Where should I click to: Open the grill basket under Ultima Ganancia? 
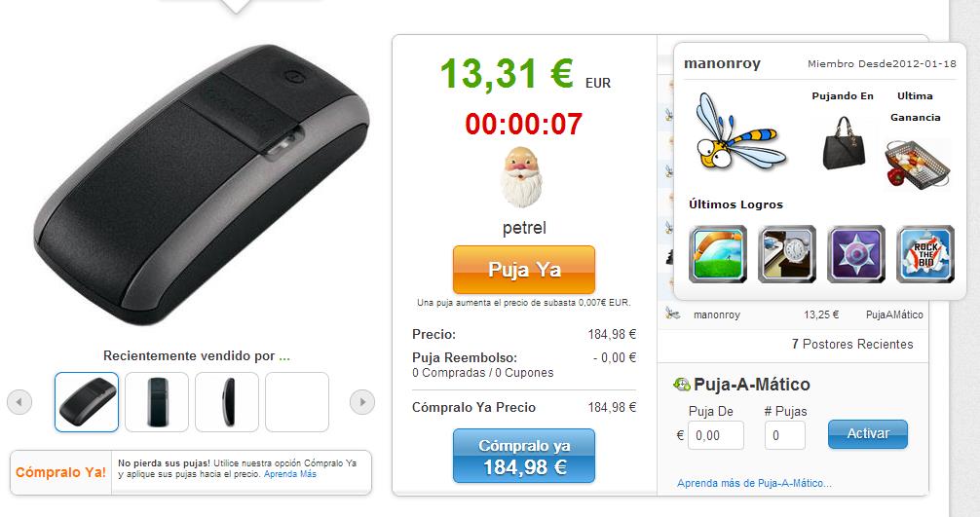click(x=917, y=164)
